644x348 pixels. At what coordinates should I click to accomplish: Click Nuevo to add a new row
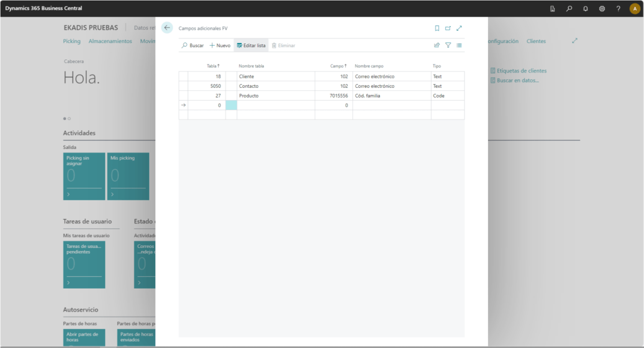(x=220, y=45)
